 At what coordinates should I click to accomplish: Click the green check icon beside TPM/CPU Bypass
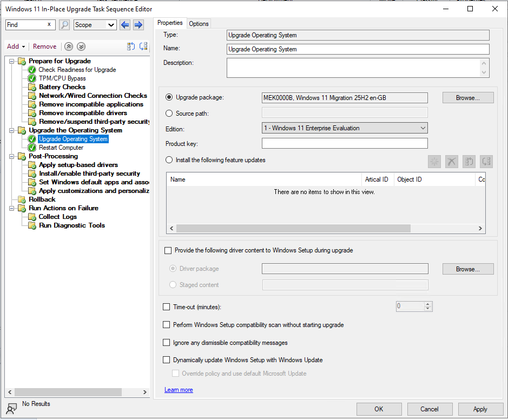(x=32, y=78)
